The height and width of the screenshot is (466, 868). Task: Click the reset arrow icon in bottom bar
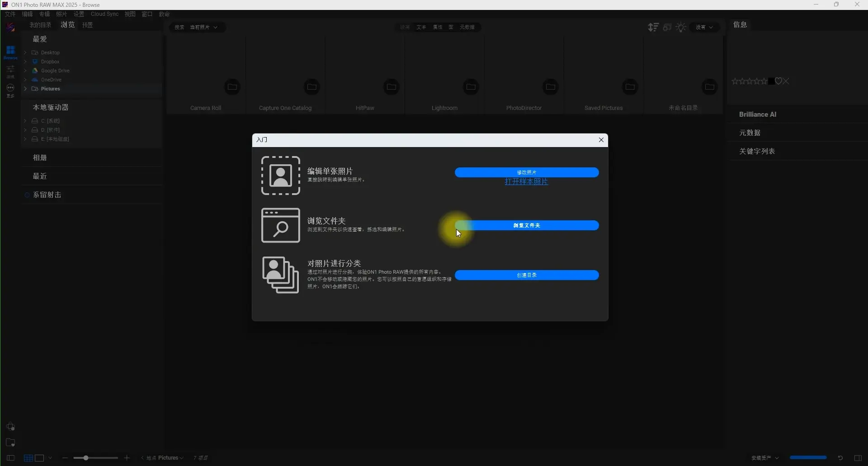click(840, 458)
